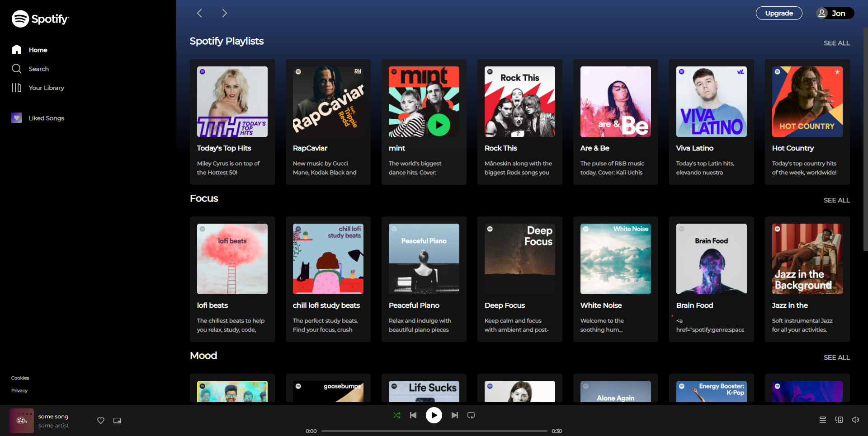Image resolution: width=868 pixels, height=436 pixels.
Task: Open SEE ALL for Focus playlists
Action: 836,200
